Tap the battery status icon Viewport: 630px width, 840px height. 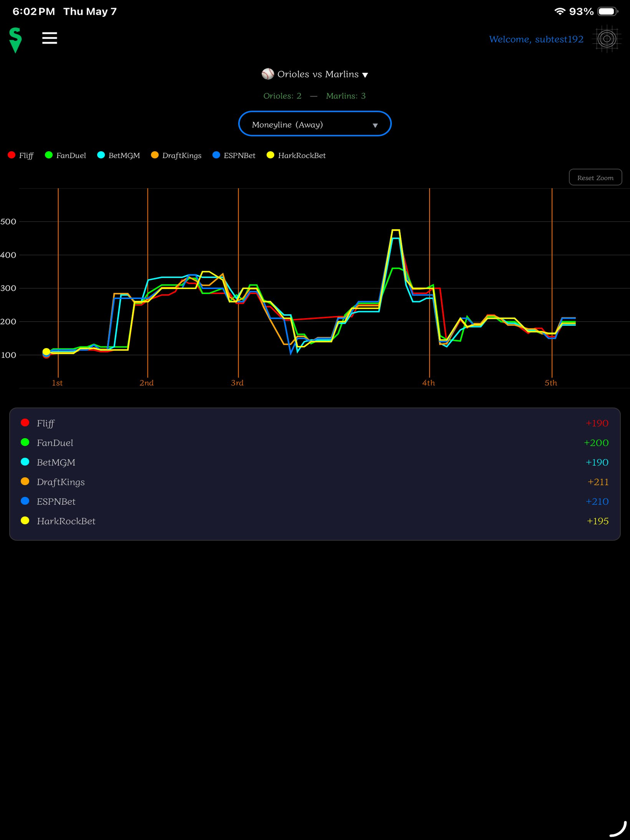pos(608,11)
